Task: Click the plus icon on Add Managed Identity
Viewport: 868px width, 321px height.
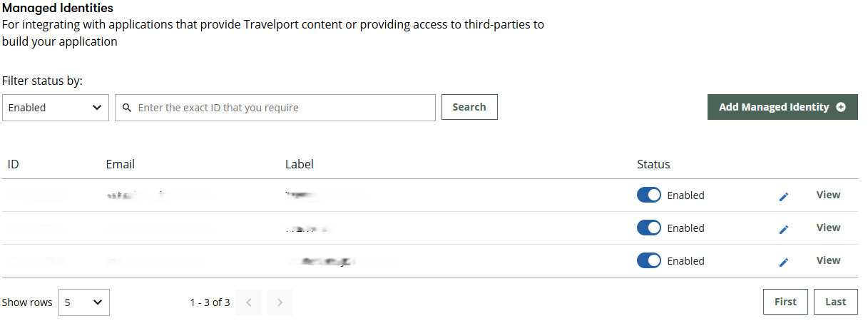Action: click(x=841, y=107)
